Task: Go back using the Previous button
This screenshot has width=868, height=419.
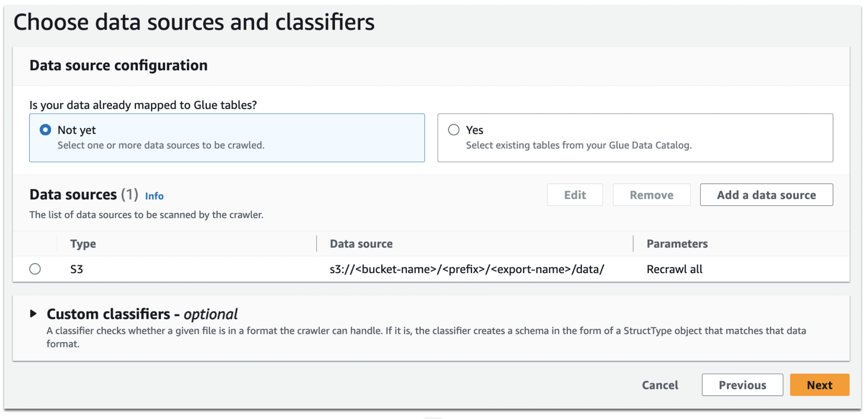Action: pyautogui.click(x=742, y=385)
